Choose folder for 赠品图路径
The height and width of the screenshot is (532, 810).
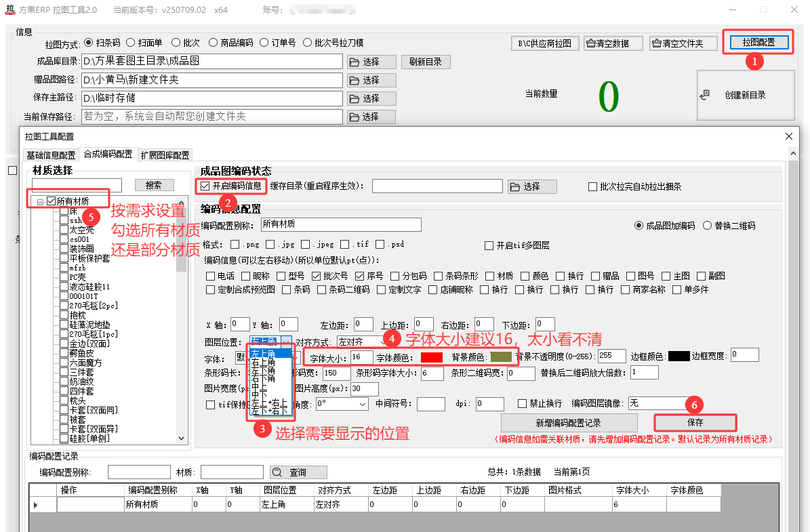pos(371,81)
